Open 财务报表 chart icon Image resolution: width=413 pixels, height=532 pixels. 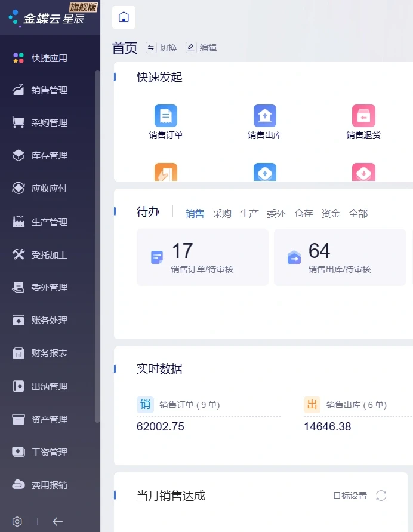(19, 353)
